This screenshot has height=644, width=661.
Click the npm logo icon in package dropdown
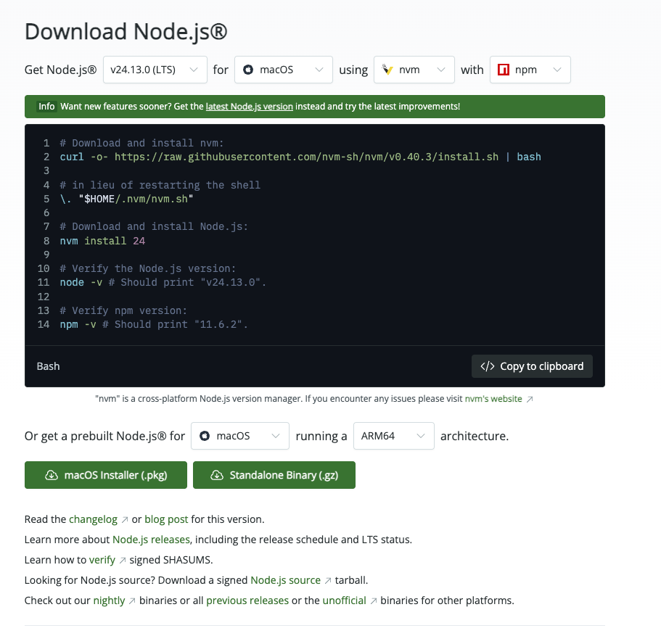point(501,70)
